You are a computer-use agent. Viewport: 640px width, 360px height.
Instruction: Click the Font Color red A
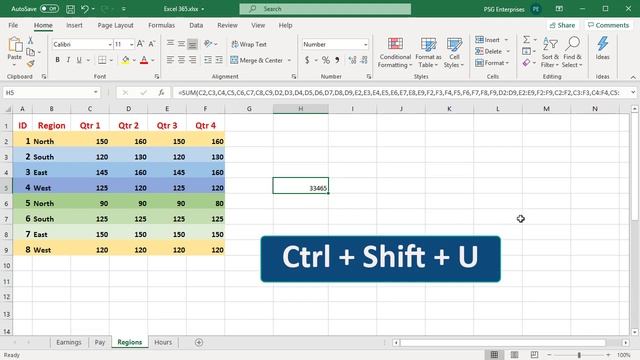pos(144,60)
